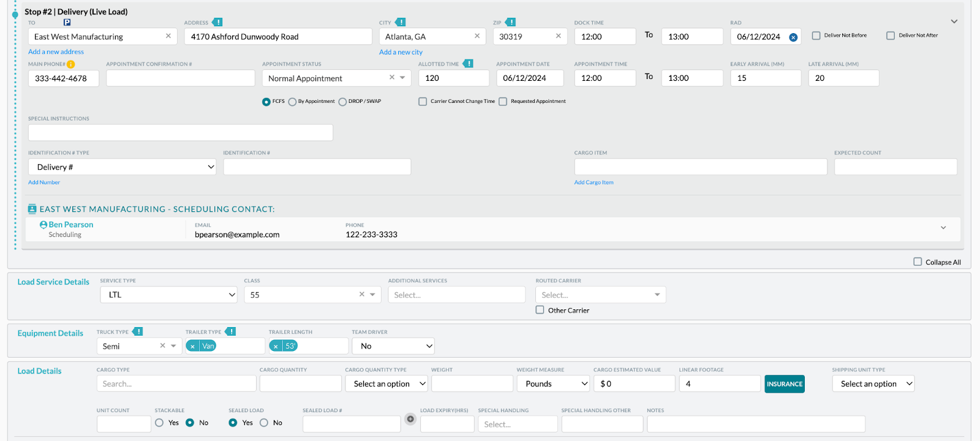
Task: Clear the East West Manufacturing TO field
Action: coord(168,36)
